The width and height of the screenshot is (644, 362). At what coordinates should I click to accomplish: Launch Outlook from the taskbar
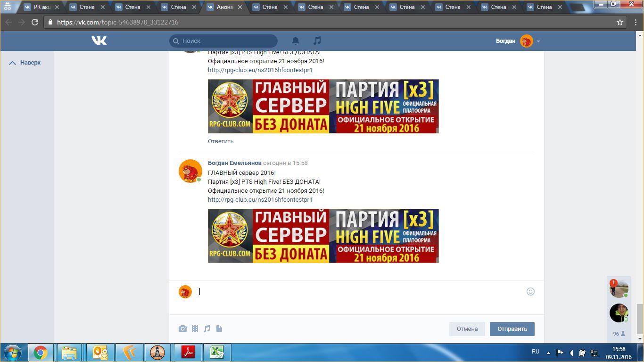[x=100, y=353]
